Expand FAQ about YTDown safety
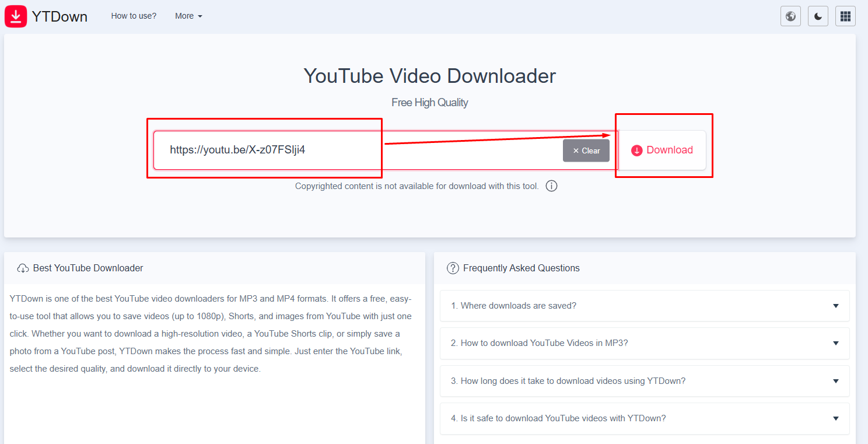868x444 pixels. point(644,418)
